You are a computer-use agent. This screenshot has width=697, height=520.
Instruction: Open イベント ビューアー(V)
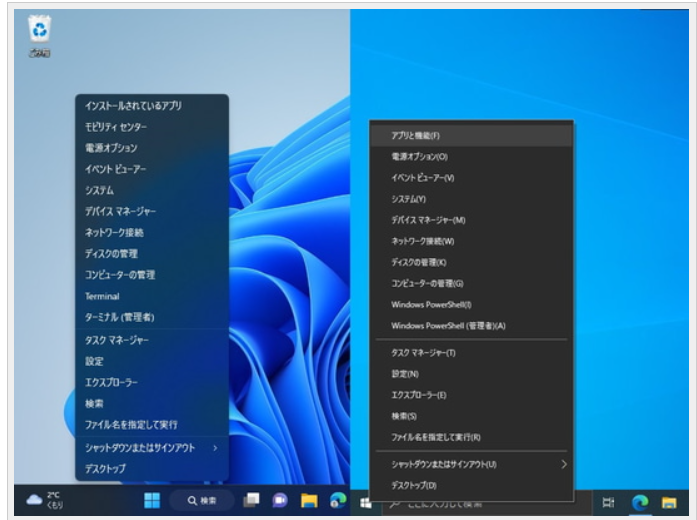coord(472,178)
